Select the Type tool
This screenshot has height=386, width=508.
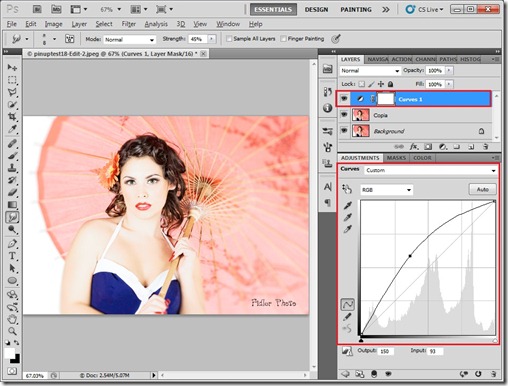pos(12,256)
